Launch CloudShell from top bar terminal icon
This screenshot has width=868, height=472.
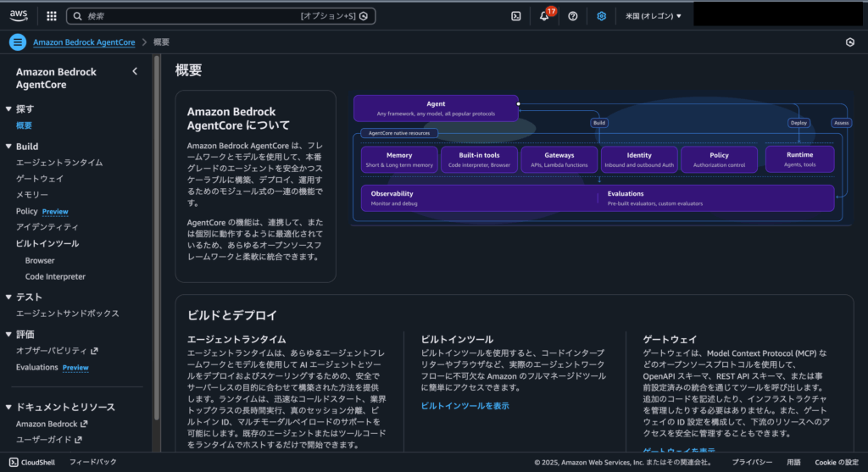coord(515,15)
